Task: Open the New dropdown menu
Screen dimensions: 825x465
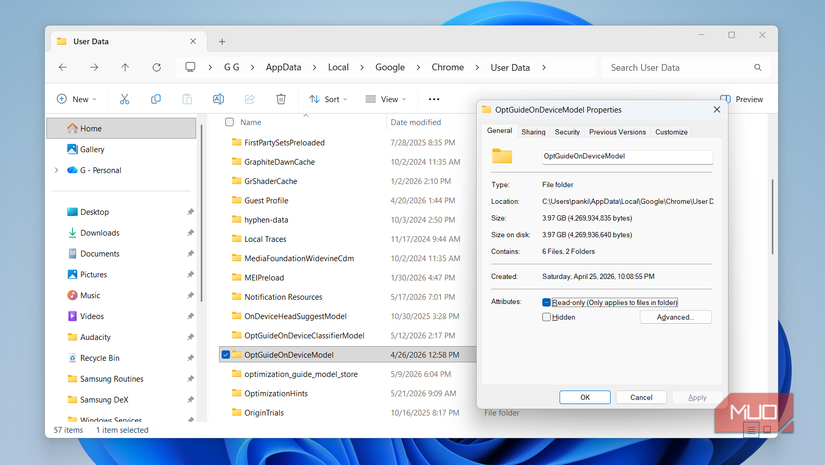Action: (x=77, y=99)
